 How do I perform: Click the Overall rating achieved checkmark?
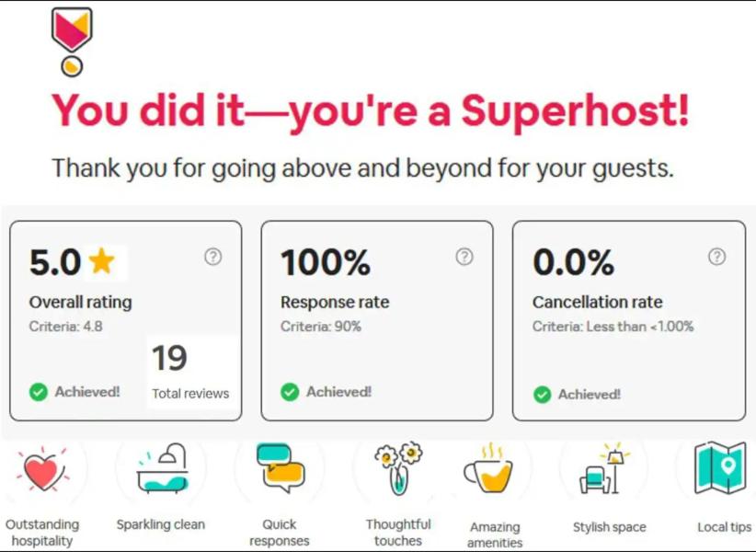point(39,392)
